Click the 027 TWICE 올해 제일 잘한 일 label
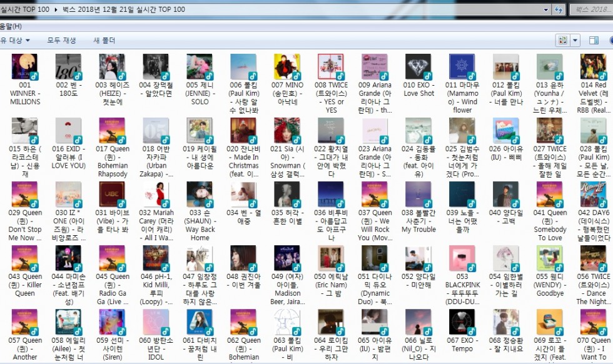 550,161
